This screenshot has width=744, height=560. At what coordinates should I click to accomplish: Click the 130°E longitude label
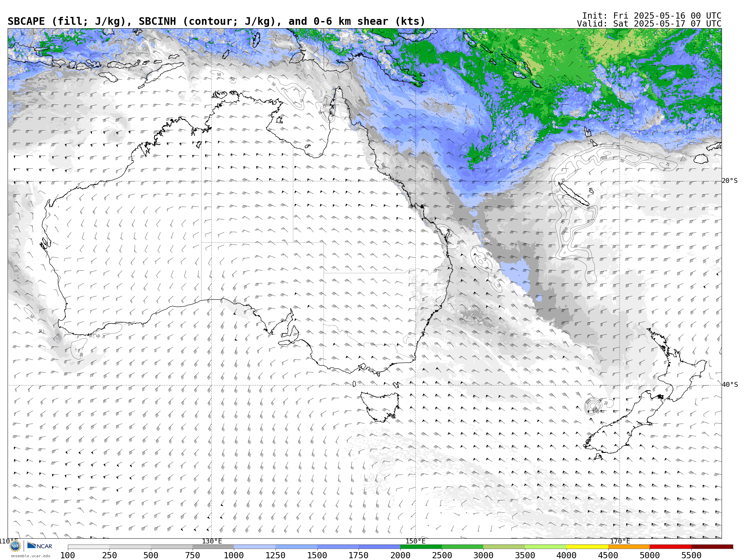pyautogui.click(x=212, y=541)
